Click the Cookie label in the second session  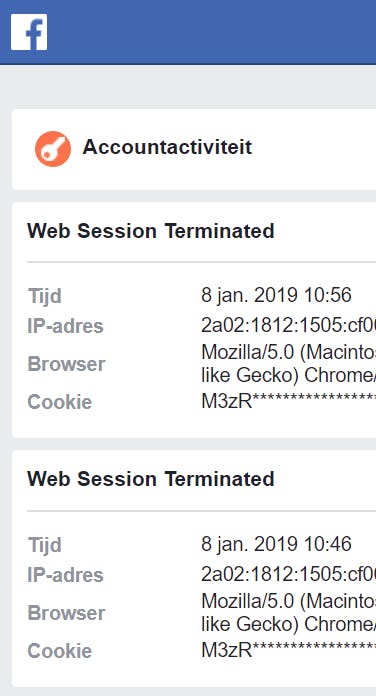[x=59, y=651]
